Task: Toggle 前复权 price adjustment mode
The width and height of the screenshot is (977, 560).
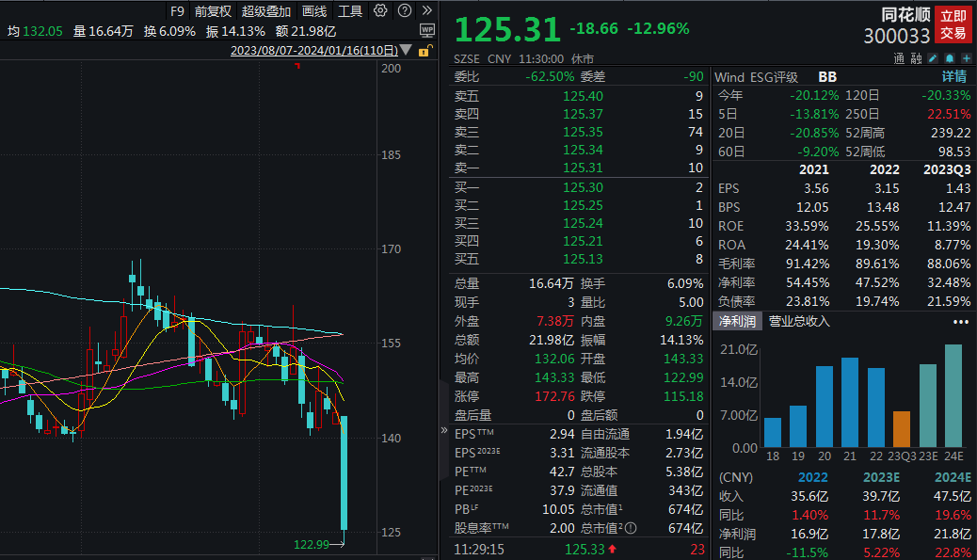Action: [x=213, y=11]
